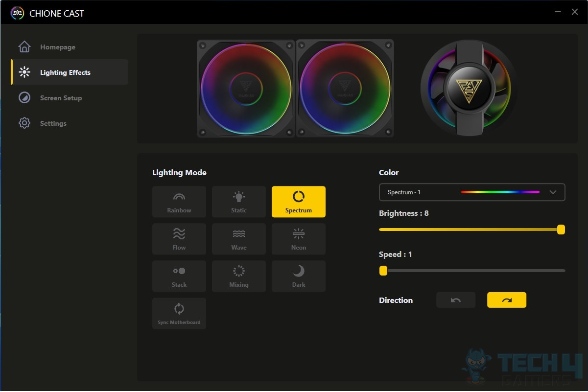Open the Homepage section
The width and height of the screenshot is (588, 392).
point(70,47)
